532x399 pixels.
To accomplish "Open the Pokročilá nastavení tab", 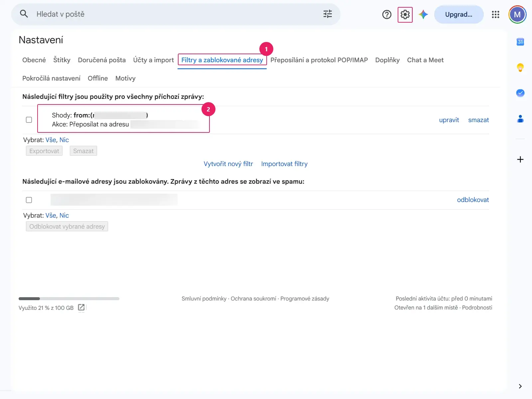I will [x=51, y=78].
